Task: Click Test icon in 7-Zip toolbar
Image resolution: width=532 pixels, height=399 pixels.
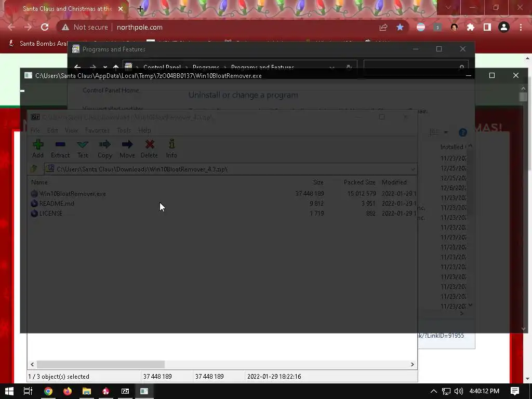Action: tap(83, 144)
